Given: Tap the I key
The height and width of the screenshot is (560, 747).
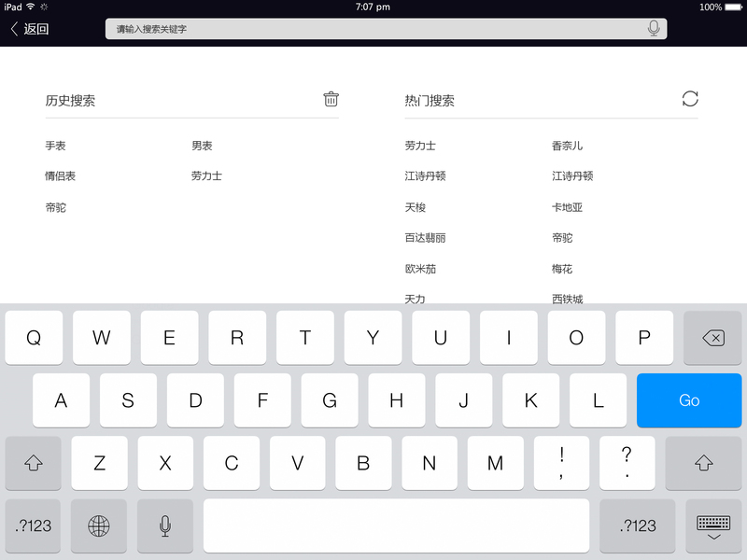Looking at the screenshot, I should click(x=509, y=338).
